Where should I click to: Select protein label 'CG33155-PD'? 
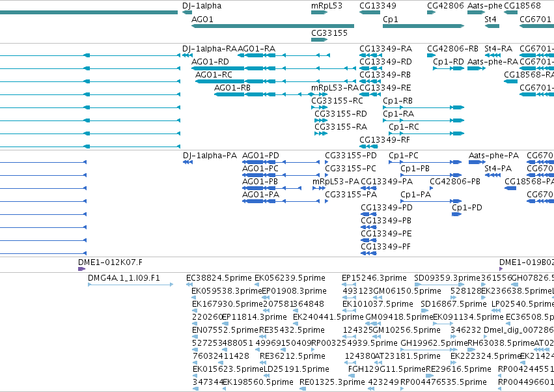351,156
